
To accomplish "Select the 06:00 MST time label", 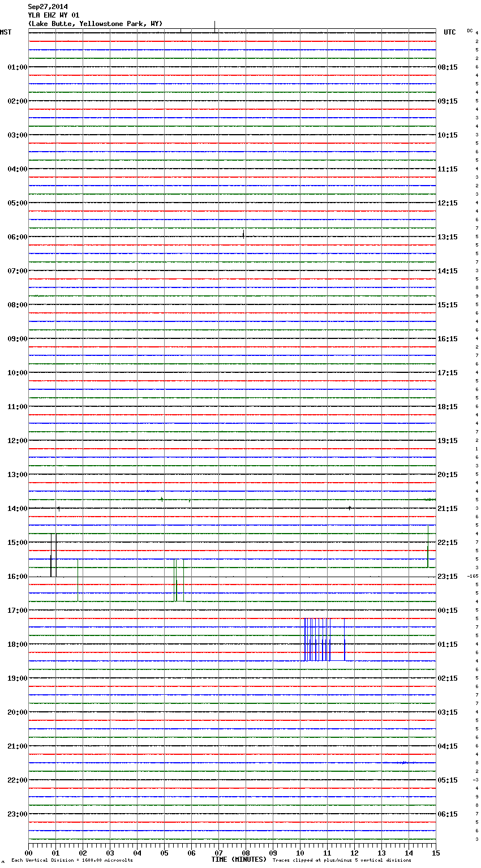I will tap(17, 237).
